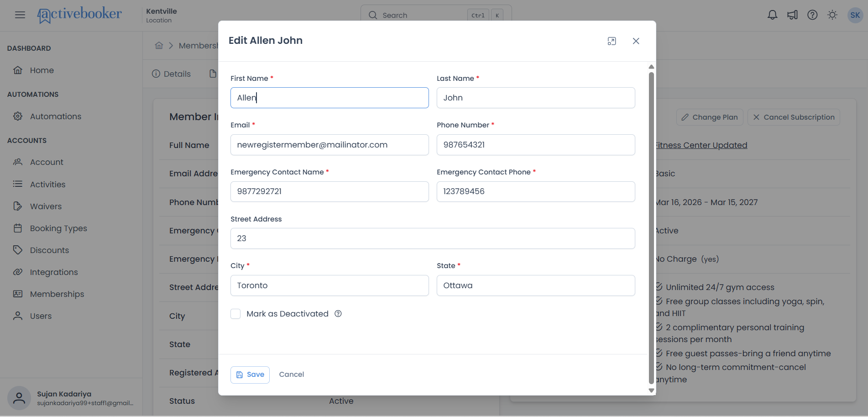Viewport: 868px width, 417px height.
Task: Edit the Email field
Action: coord(329,145)
